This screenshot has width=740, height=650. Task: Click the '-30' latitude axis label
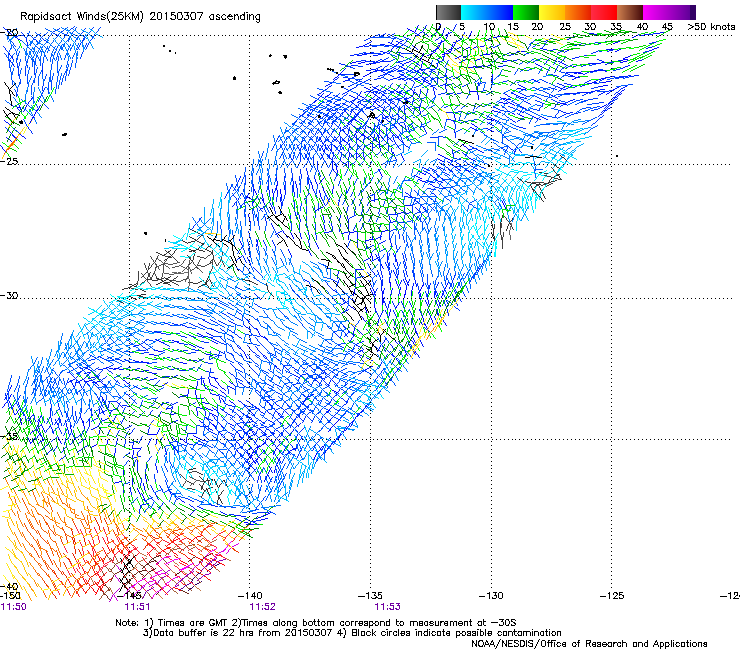coord(9,295)
